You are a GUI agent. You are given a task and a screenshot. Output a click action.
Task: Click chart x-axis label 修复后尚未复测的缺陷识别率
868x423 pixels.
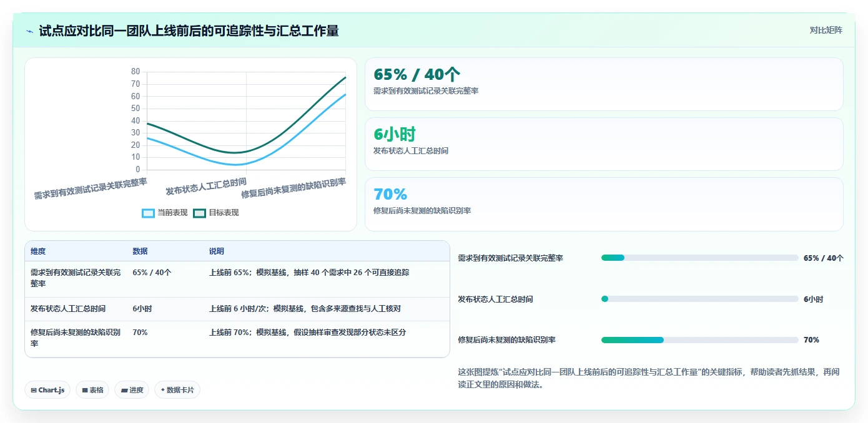coord(293,188)
